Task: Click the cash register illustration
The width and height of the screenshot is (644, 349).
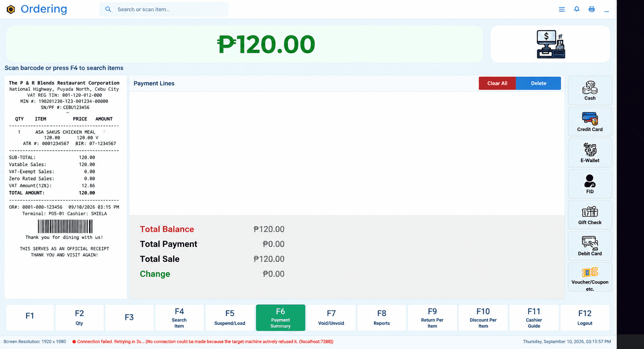Action: [x=551, y=44]
